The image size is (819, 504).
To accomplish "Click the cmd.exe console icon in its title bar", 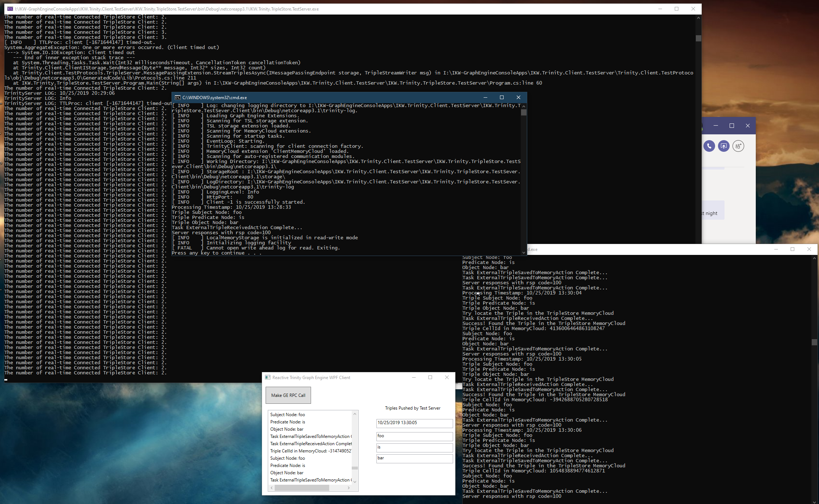I will 177,97.
